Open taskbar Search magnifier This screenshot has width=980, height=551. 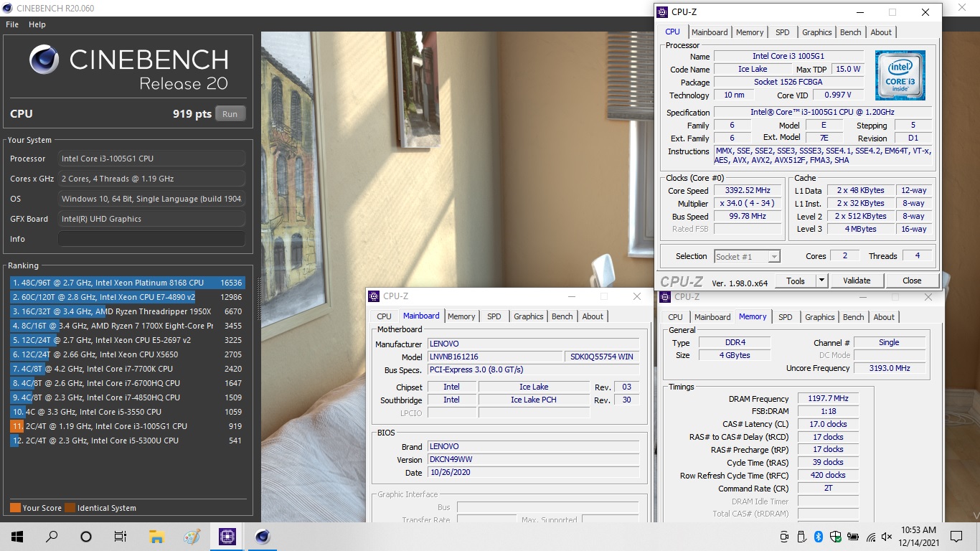click(x=52, y=537)
